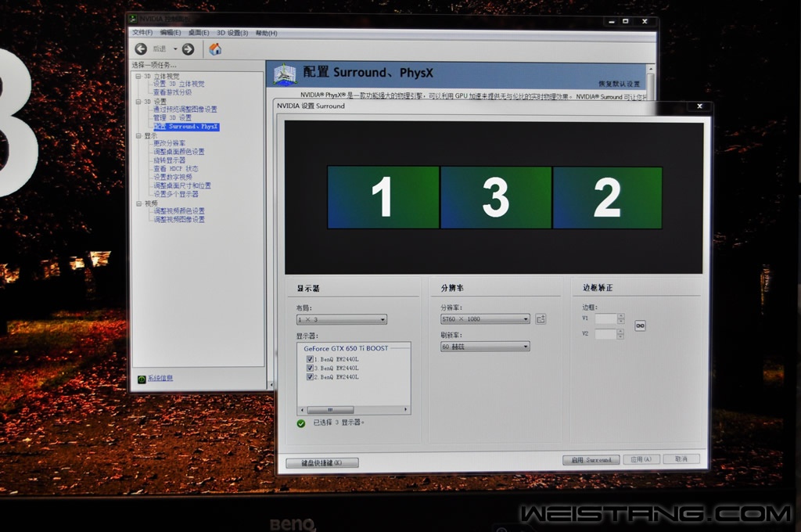Click the 系统信息 system information icon
This screenshot has height=532, width=801.
click(x=142, y=379)
